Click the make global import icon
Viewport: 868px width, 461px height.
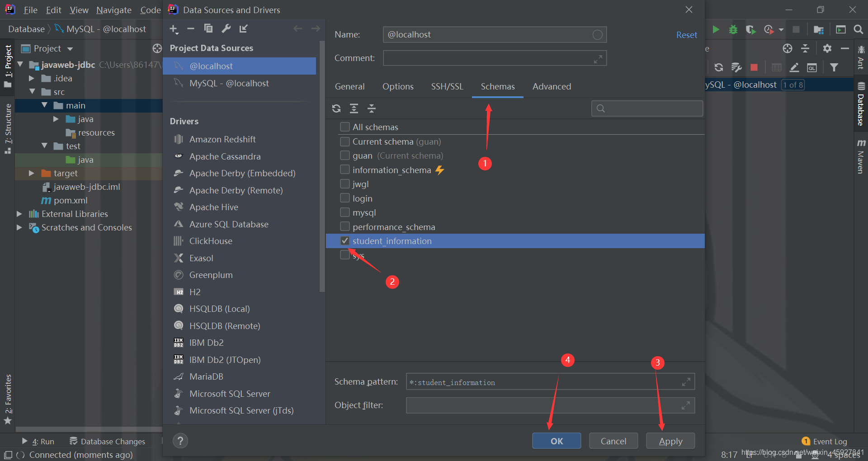[244, 28]
